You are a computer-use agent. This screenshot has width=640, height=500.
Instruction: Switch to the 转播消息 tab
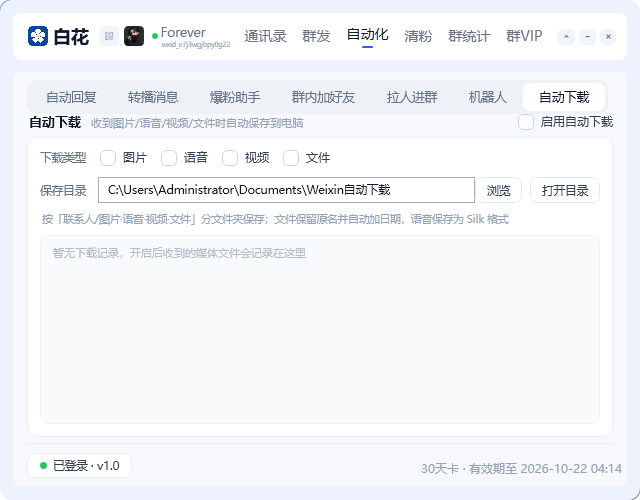153,97
